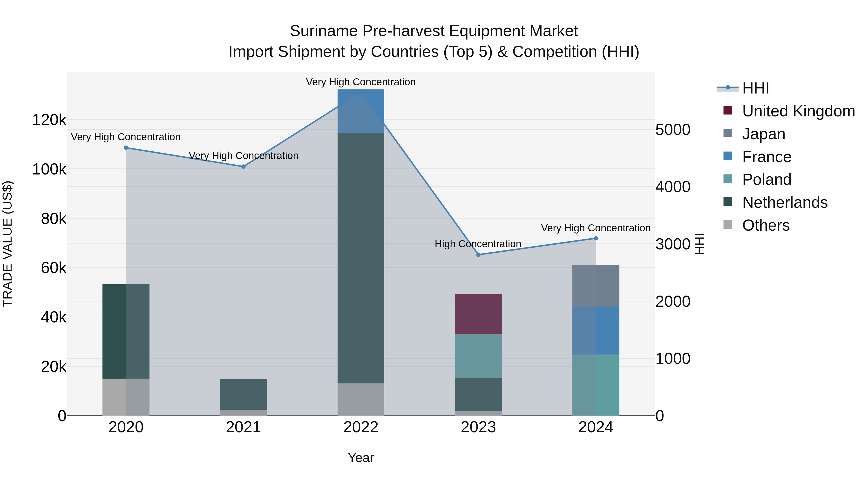This screenshot has height=488, width=868.
Task: Click the 2022 HHI line peak
Action: point(361,94)
